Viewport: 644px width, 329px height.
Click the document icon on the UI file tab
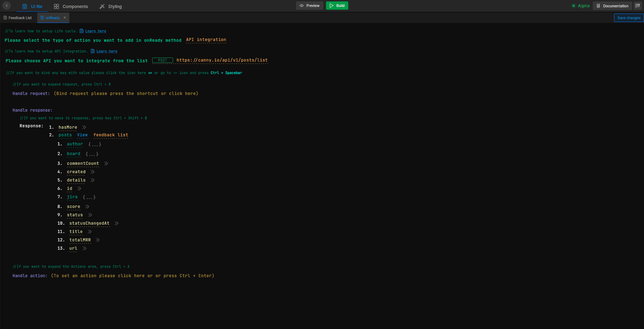(24, 6)
